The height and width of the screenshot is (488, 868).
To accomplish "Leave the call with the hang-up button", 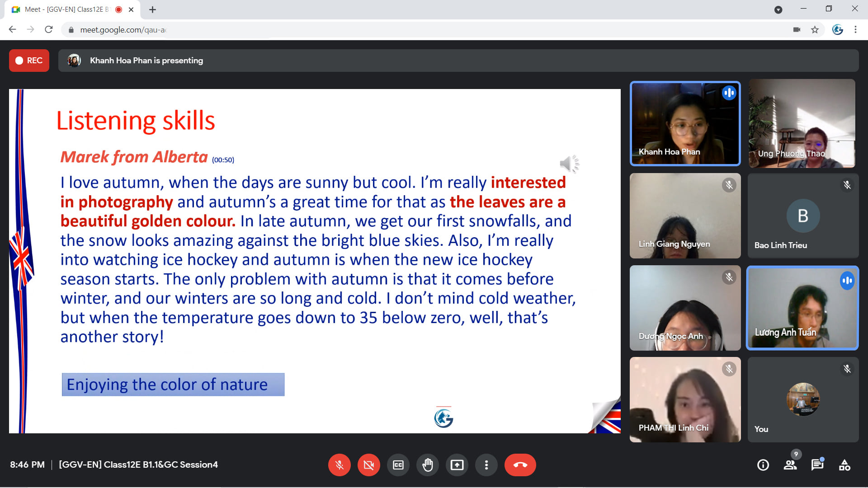I will coord(520,465).
